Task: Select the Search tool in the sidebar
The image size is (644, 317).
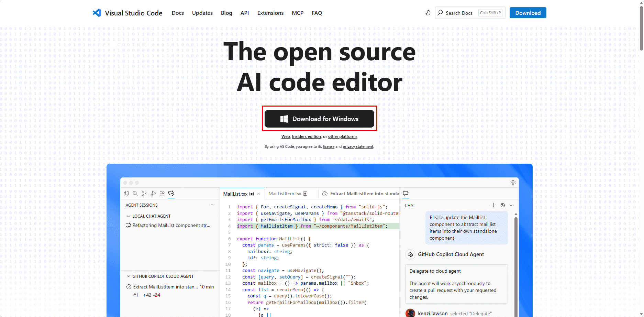Action: point(135,193)
